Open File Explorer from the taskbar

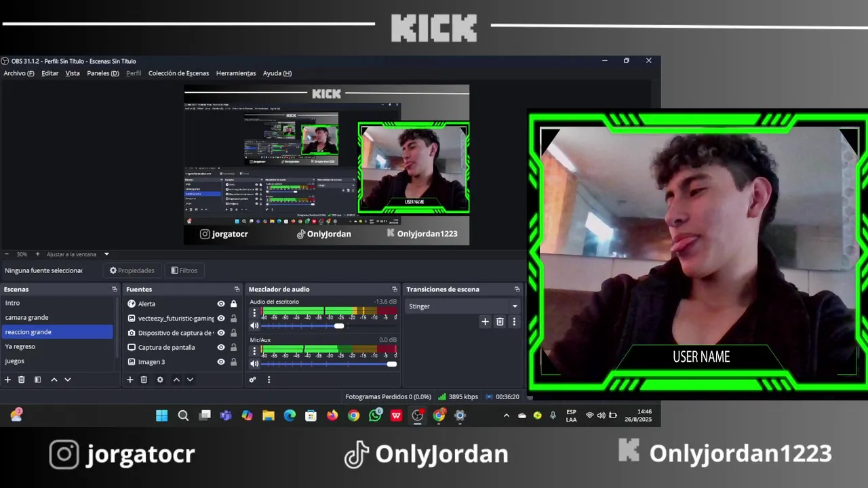269,415
